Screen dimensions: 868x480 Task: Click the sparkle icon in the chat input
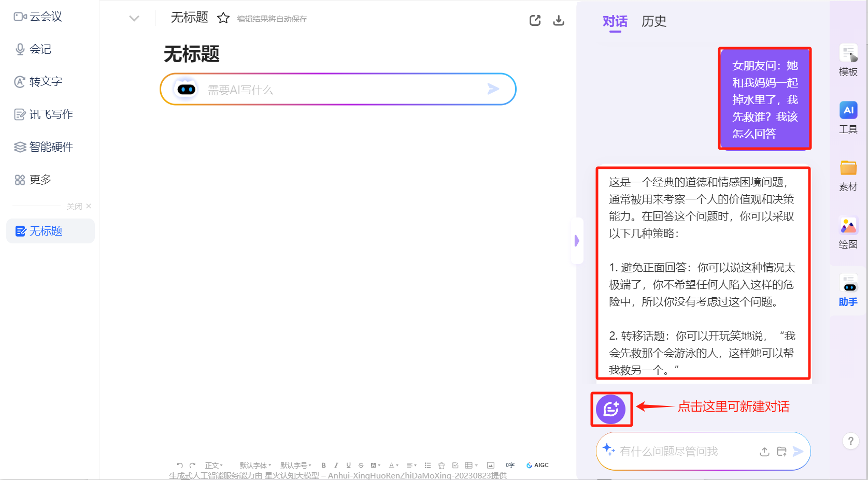pyautogui.click(x=609, y=450)
